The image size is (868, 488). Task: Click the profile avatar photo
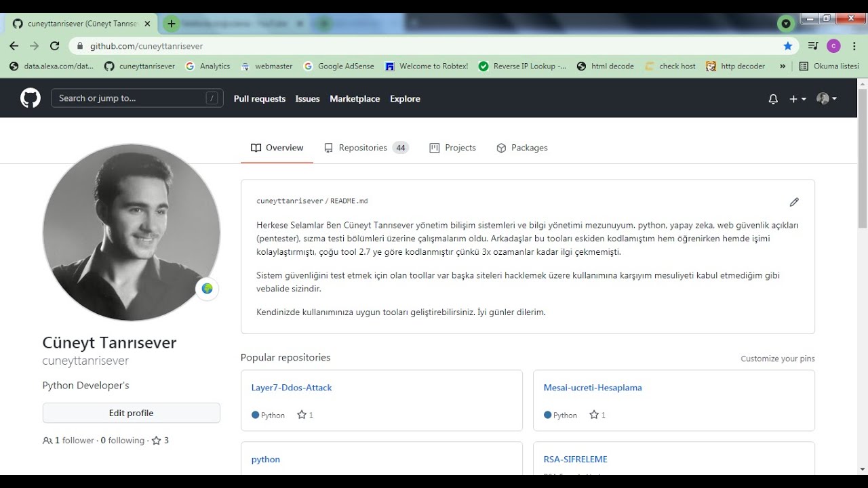pyautogui.click(x=132, y=232)
